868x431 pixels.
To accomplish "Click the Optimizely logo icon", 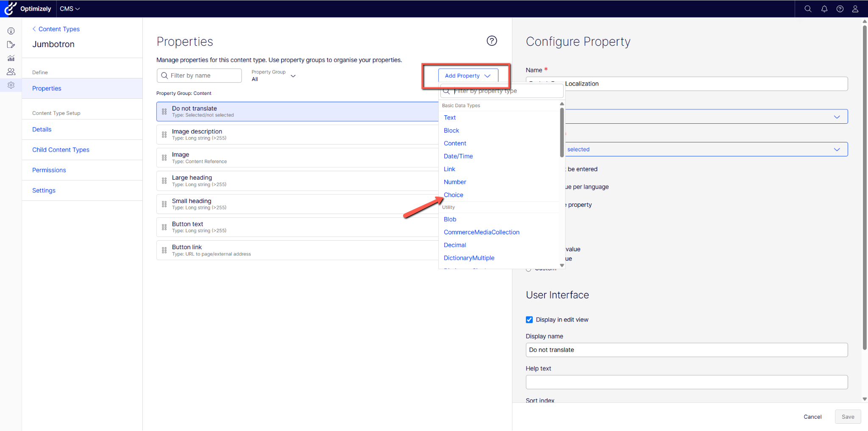I will [11, 8].
